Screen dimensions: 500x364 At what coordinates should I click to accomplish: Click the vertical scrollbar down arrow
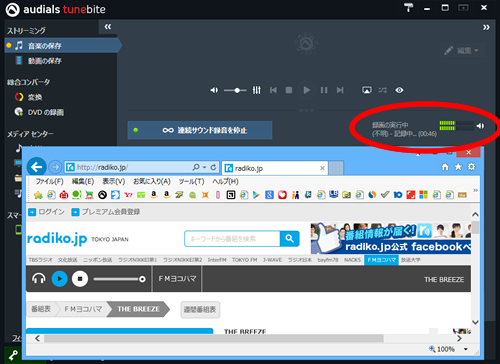click(x=475, y=322)
